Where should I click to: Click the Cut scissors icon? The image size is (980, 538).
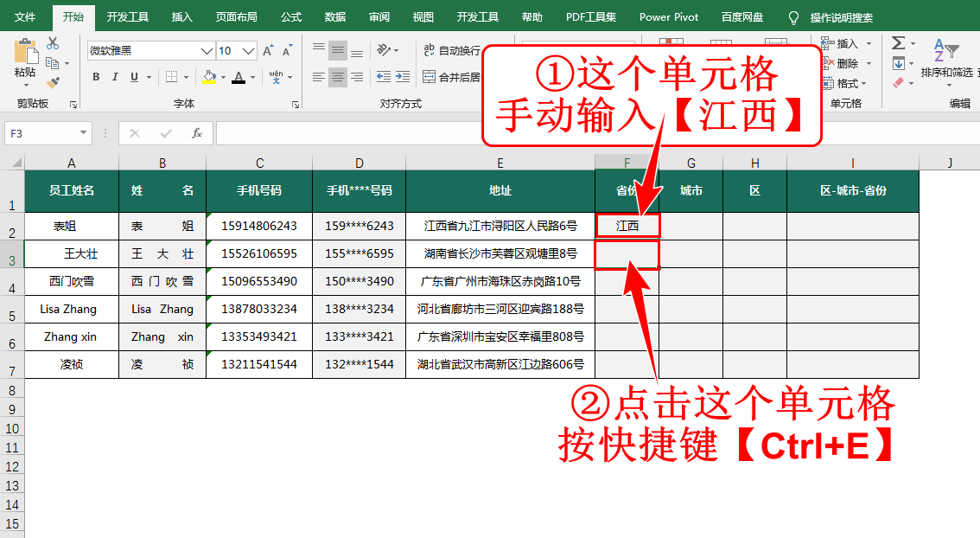click(53, 44)
